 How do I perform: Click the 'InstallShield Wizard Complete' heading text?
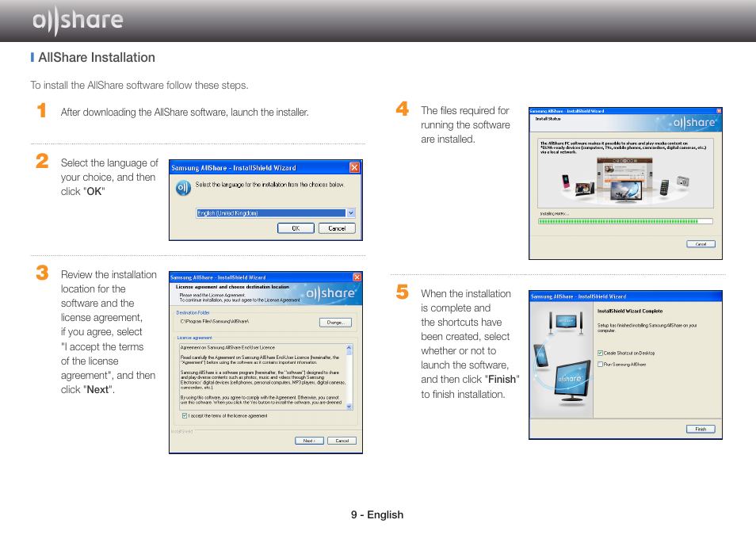[x=630, y=311]
